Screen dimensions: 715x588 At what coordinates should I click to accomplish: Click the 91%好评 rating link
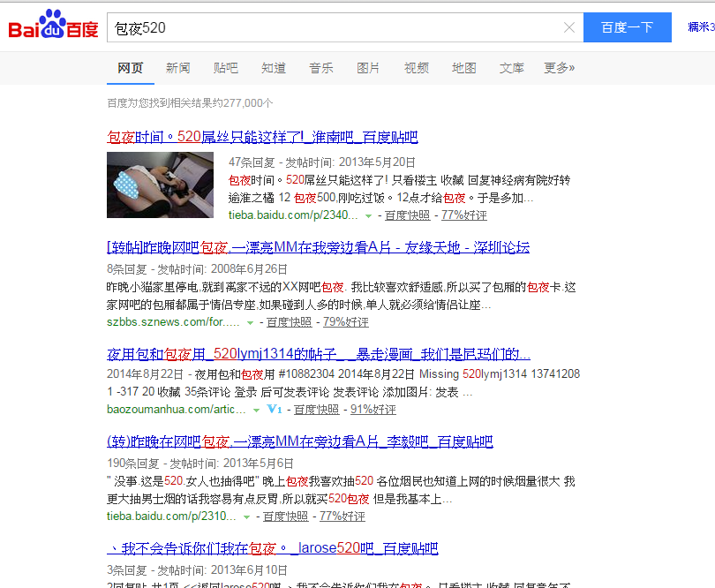373,410
